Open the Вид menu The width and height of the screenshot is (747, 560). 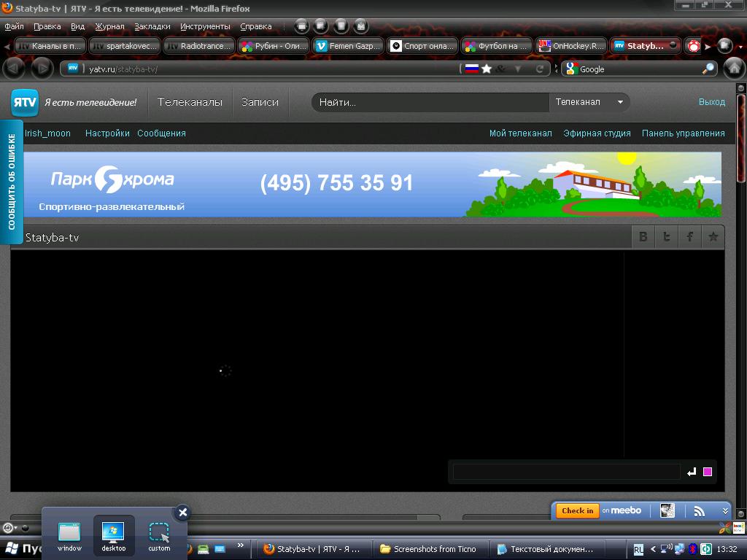click(77, 27)
